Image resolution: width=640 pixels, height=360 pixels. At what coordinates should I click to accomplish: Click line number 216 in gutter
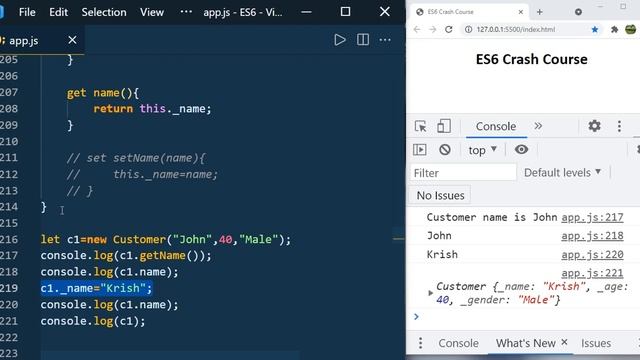(x=9, y=239)
